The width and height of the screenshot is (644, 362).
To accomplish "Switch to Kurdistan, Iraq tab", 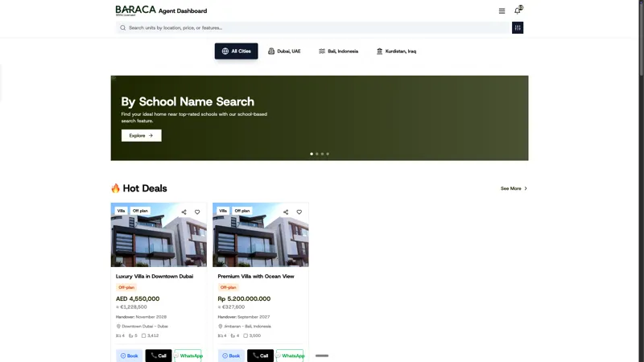I will click(x=396, y=51).
